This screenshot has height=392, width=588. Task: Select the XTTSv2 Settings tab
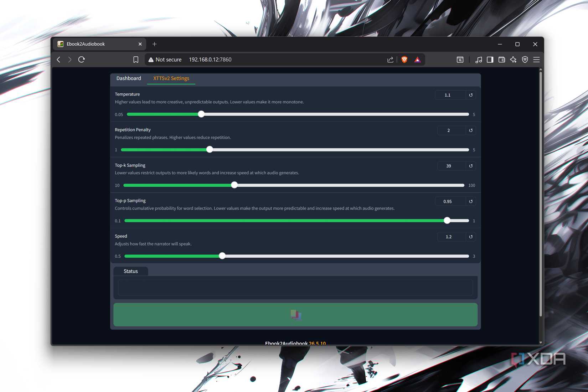point(171,78)
